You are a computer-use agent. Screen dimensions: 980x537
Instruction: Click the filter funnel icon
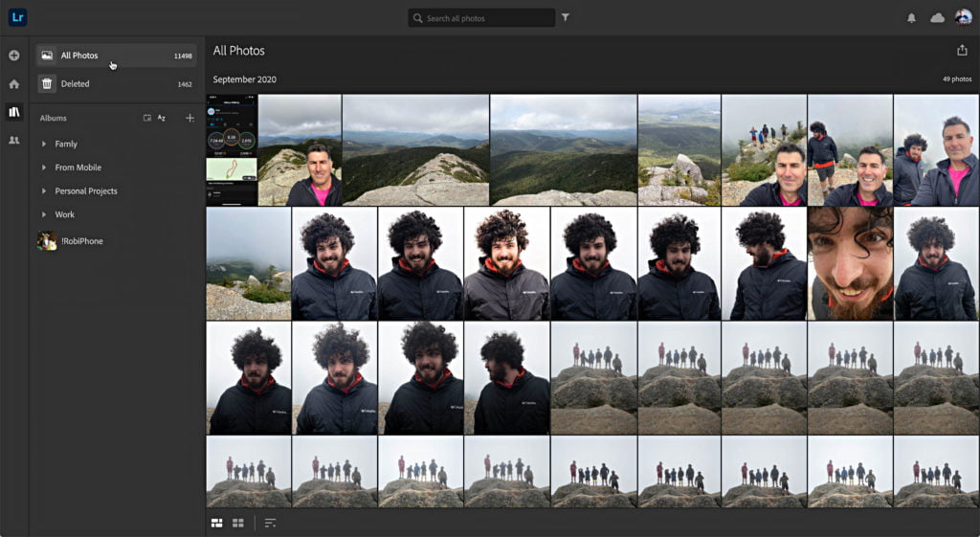(x=565, y=17)
